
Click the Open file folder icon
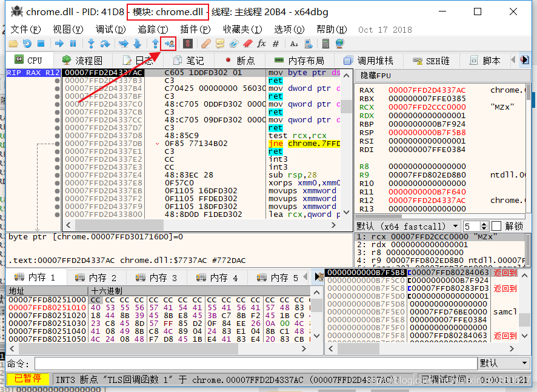(x=13, y=44)
